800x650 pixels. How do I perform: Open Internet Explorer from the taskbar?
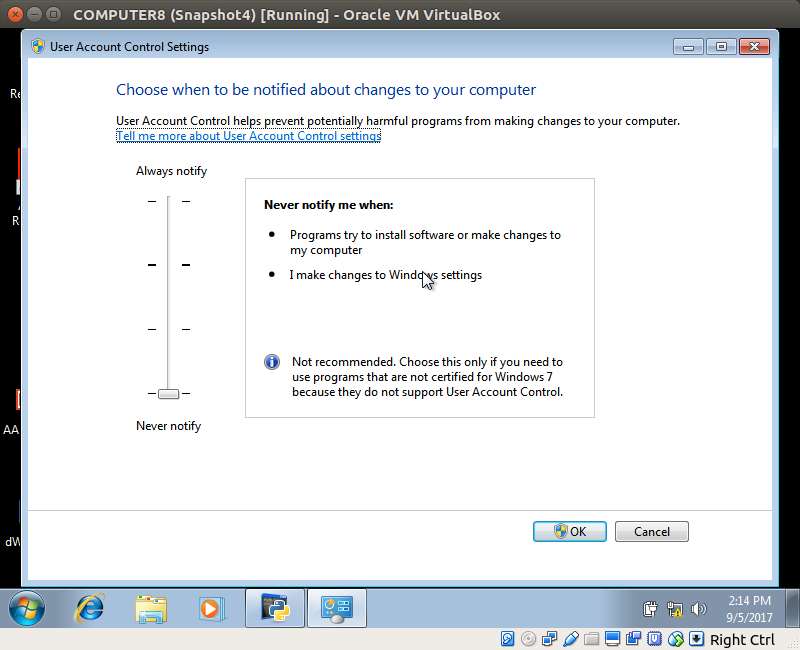coord(88,608)
